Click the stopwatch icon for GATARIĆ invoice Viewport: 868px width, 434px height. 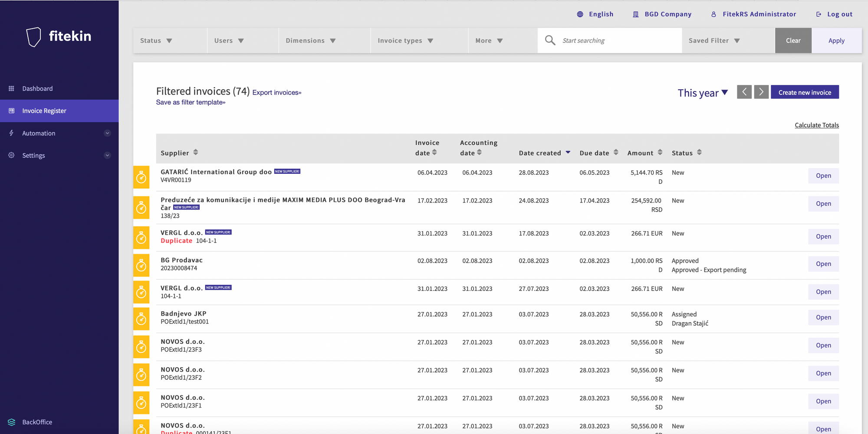click(x=141, y=177)
